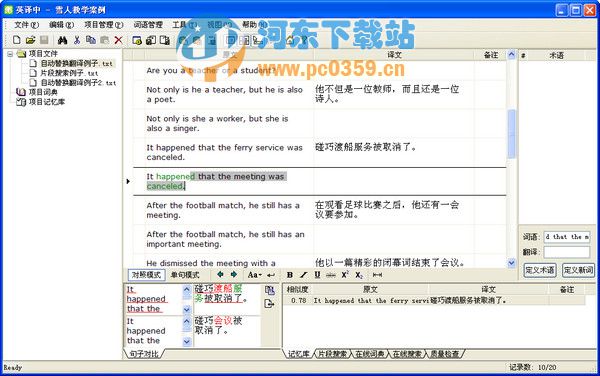Open the 项目管理 menu
Viewport: 600px width, 376px height.
(104, 24)
